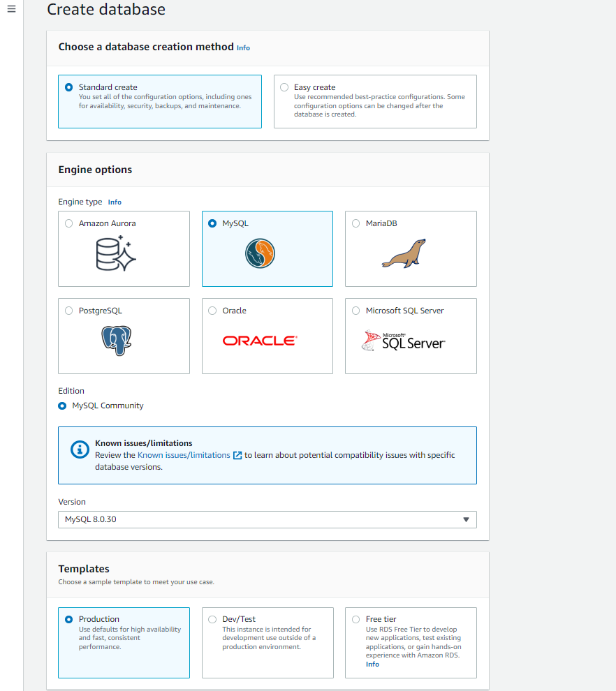
Task: Click the Microsoft SQL Server logo
Action: pyautogui.click(x=404, y=341)
